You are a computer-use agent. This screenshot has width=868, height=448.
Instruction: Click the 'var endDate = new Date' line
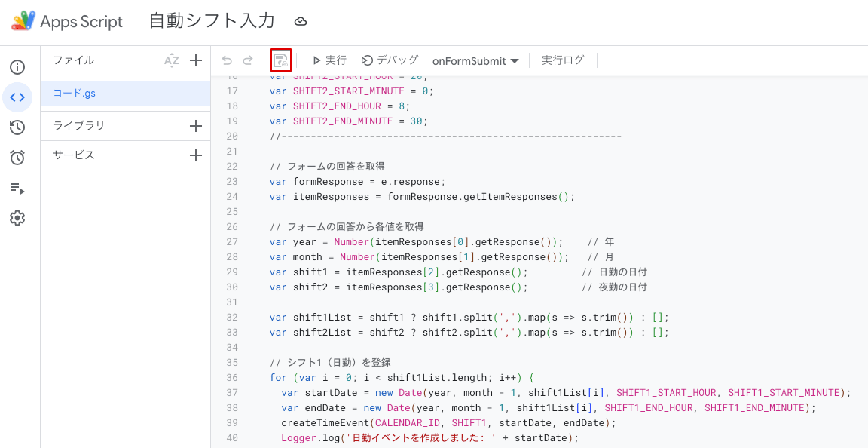[x=549, y=407]
